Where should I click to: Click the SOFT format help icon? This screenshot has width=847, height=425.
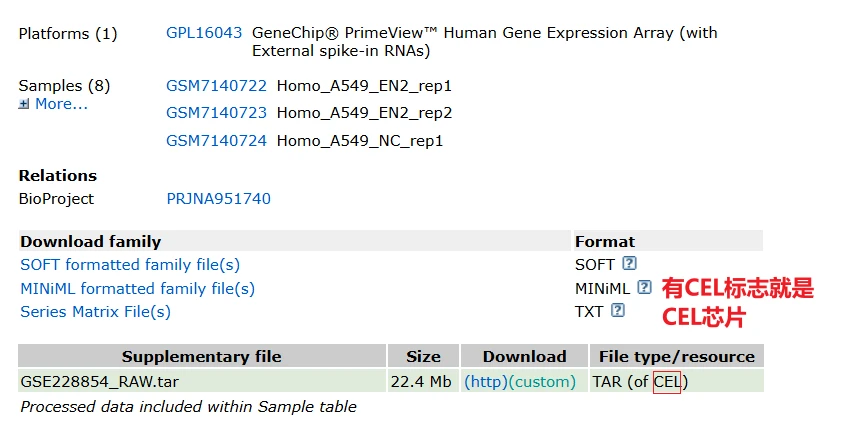click(629, 264)
